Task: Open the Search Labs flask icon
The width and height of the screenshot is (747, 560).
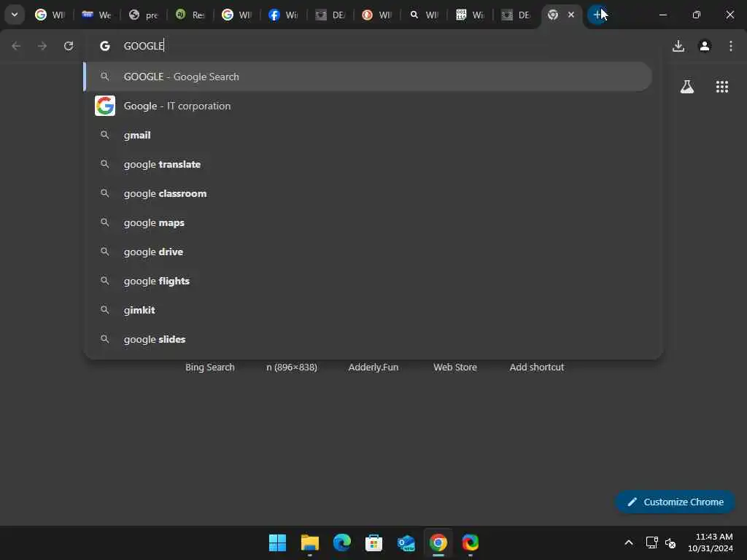Action: pos(687,87)
